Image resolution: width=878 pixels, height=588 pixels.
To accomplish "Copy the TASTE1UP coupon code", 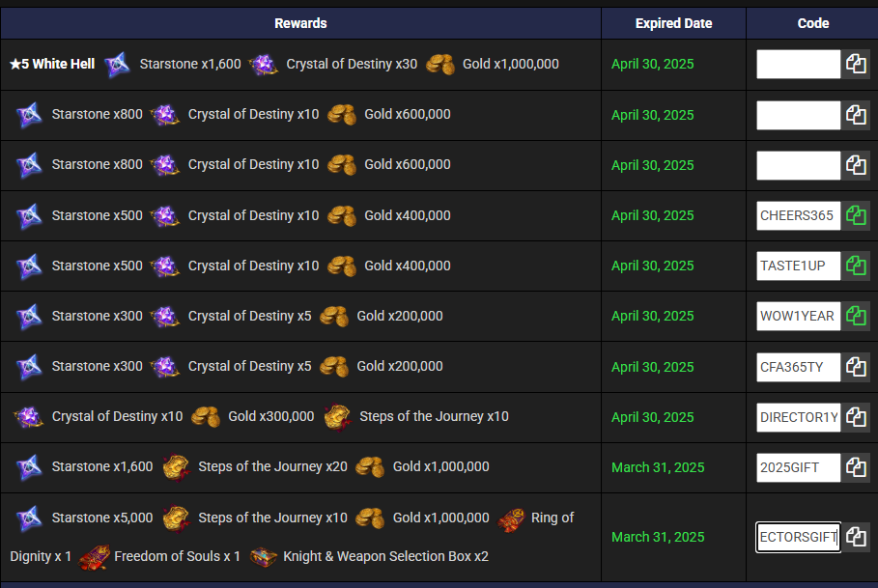I will click(856, 266).
